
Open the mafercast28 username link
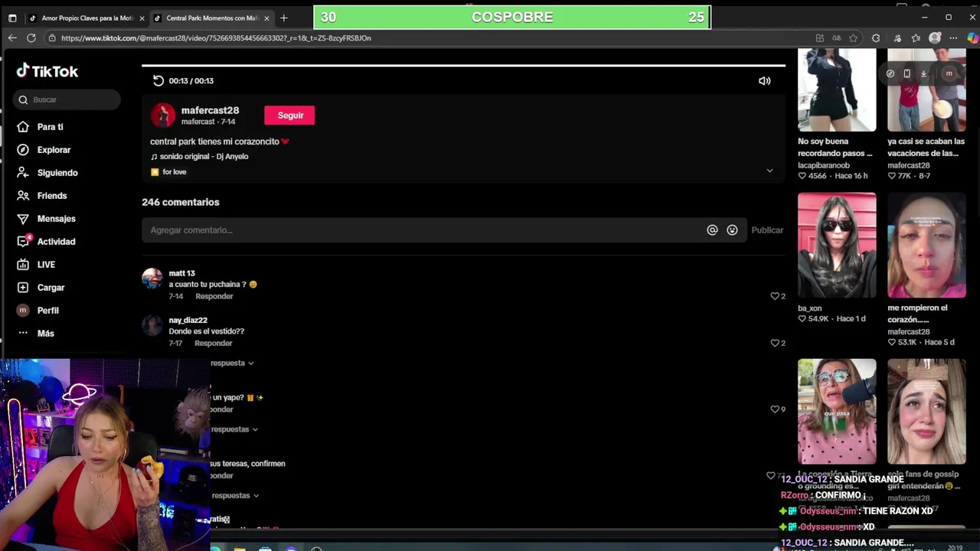click(210, 110)
